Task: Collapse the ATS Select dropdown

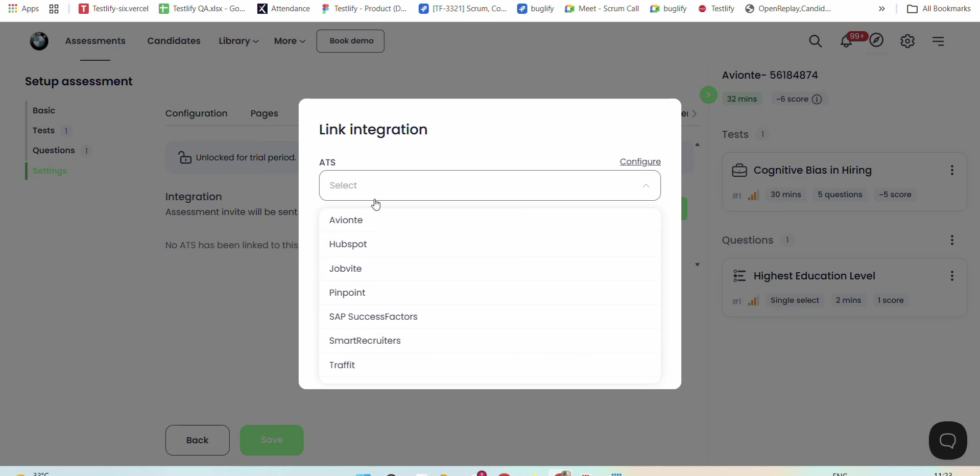Action: click(646, 185)
